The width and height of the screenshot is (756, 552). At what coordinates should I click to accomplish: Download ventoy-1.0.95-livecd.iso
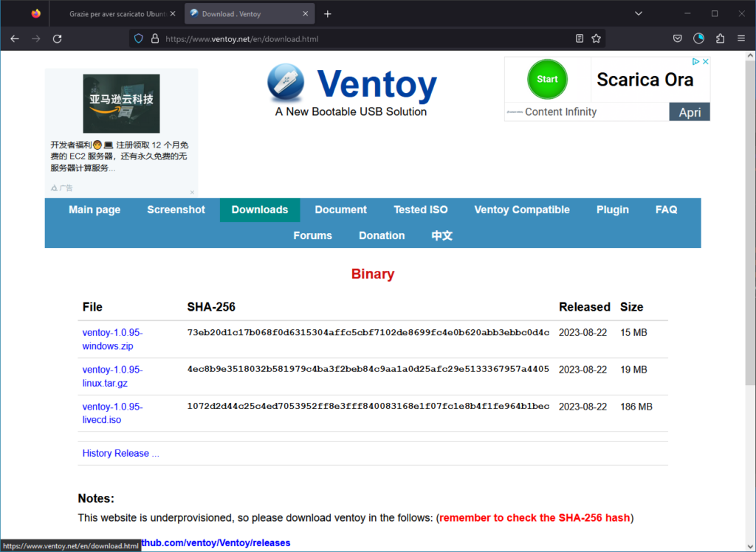(x=113, y=413)
